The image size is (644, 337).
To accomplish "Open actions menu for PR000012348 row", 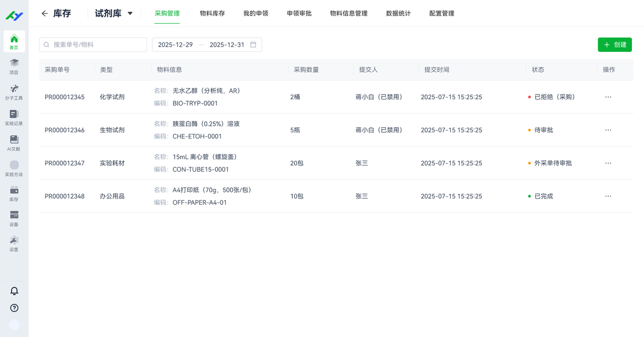I will (x=608, y=196).
